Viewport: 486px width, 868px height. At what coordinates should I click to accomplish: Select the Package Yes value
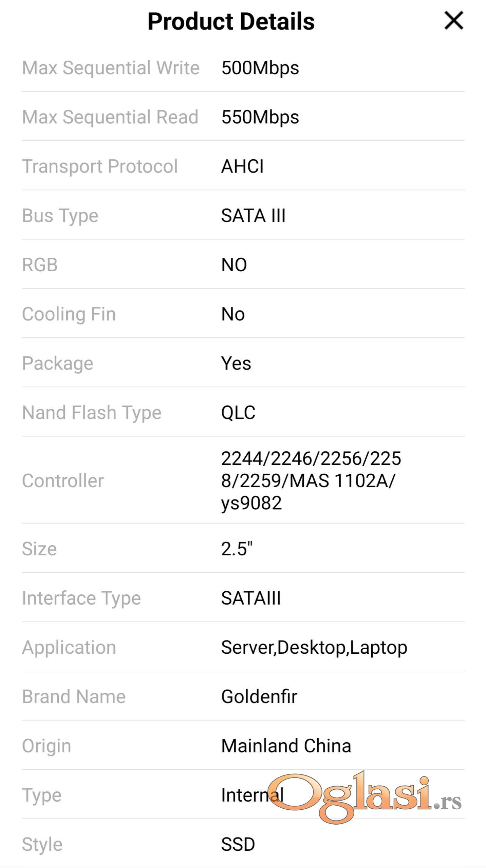(x=236, y=363)
